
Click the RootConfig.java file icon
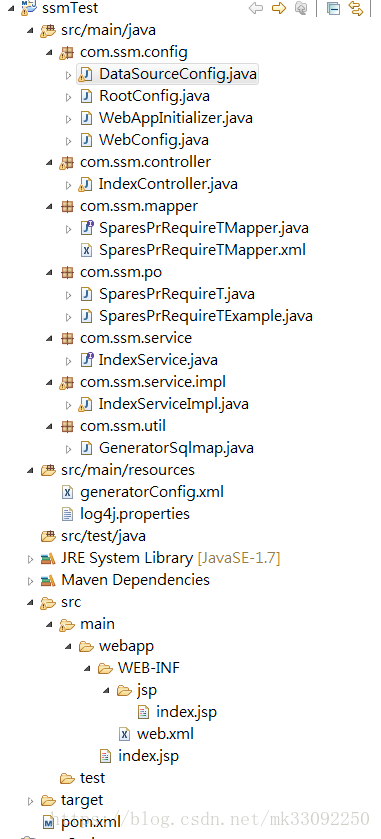[x=86, y=96]
